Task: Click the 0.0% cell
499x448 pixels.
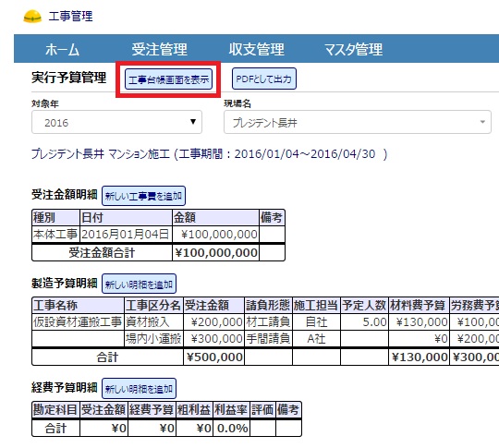Action: (231, 428)
